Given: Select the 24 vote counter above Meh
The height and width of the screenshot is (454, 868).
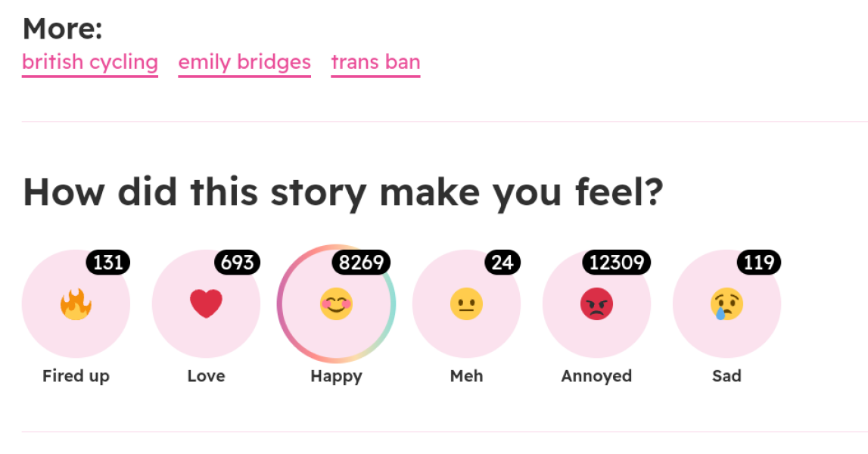Looking at the screenshot, I should pos(503,262).
